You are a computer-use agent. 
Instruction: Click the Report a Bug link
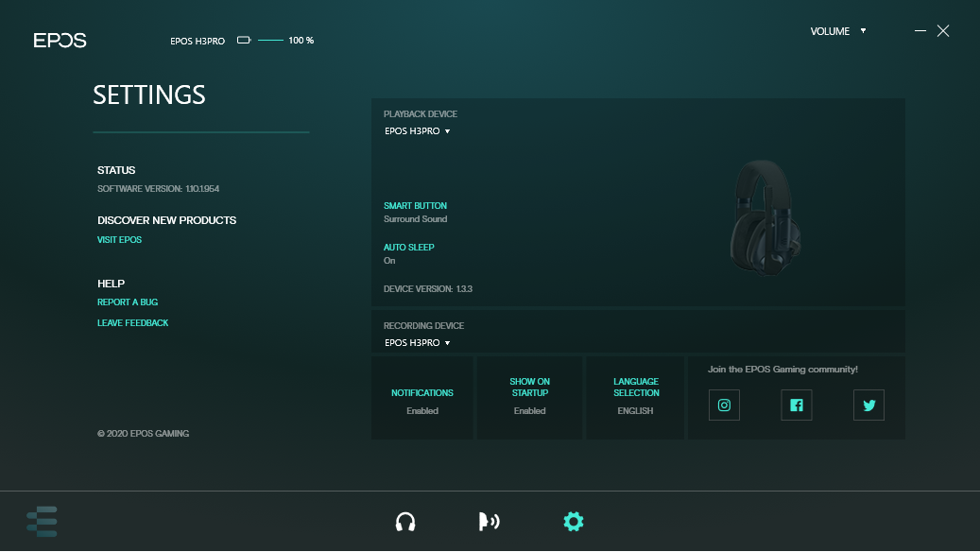click(128, 302)
